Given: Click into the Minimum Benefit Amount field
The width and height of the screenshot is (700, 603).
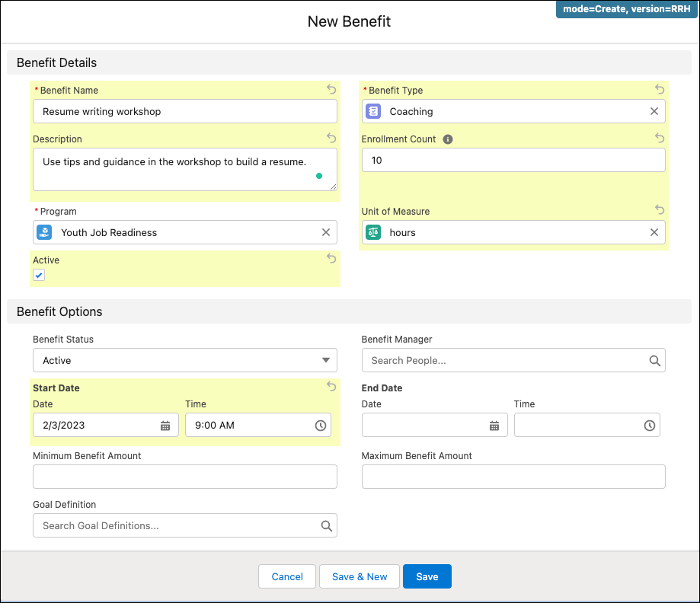Looking at the screenshot, I should [184, 477].
